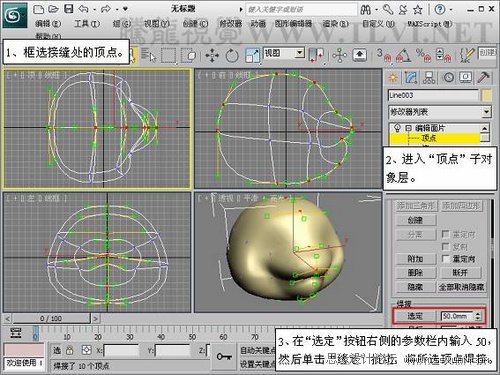The width and height of the screenshot is (500, 375).
Task: Redo the last undone action
Action: point(106,9)
